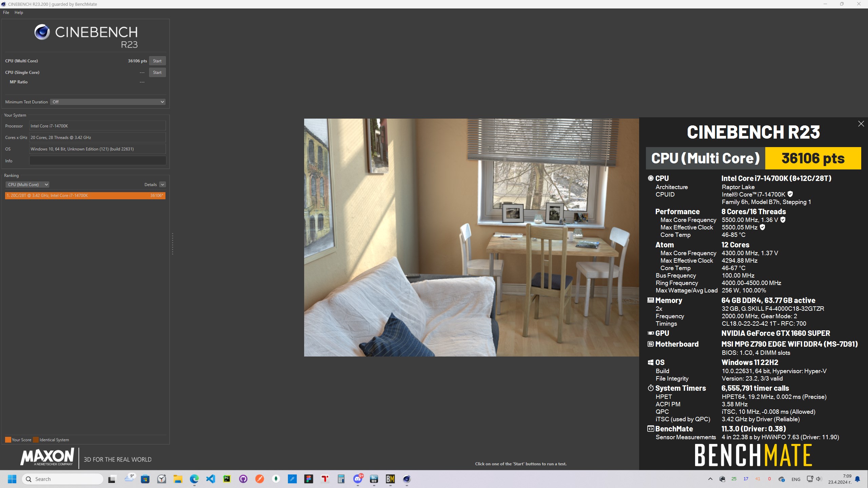Open GitHub Desktop from taskbar

[x=243, y=479]
